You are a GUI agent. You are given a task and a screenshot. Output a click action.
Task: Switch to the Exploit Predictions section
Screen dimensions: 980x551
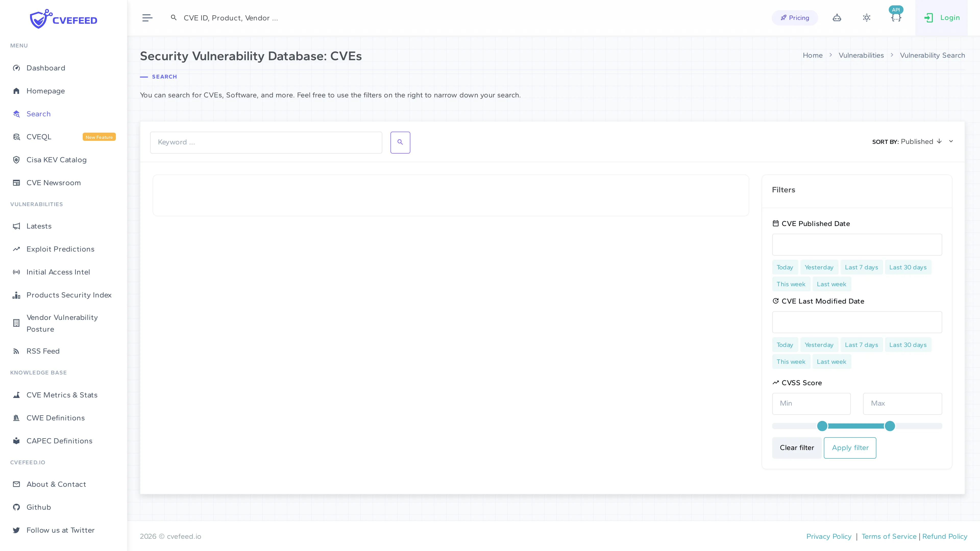point(60,249)
